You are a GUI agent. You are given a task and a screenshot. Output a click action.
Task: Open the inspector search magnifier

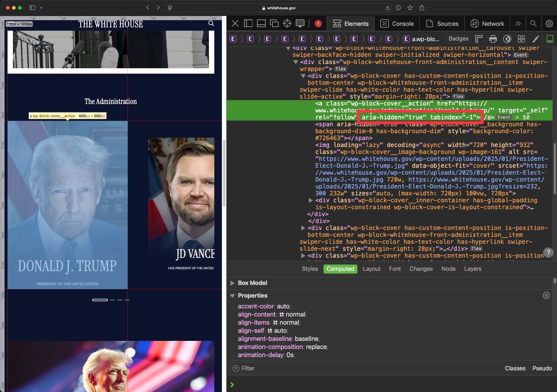533,23
